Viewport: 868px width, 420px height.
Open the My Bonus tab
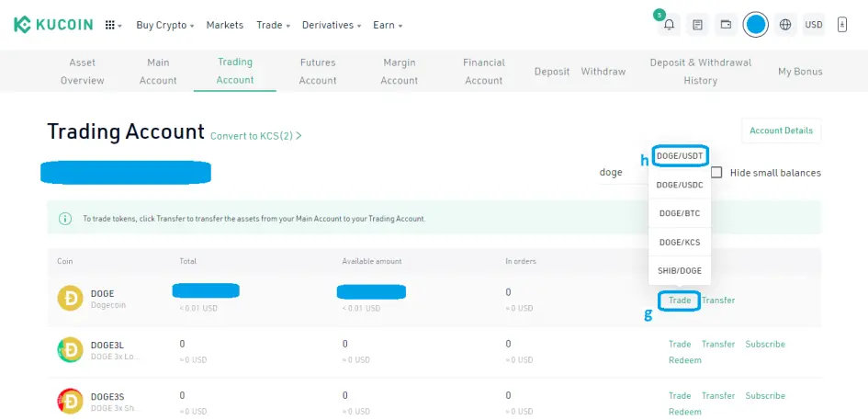[800, 72]
